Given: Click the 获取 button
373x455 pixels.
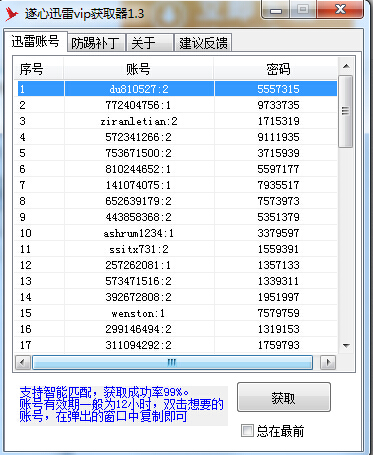Looking at the screenshot, I should (x=284, y=397).
